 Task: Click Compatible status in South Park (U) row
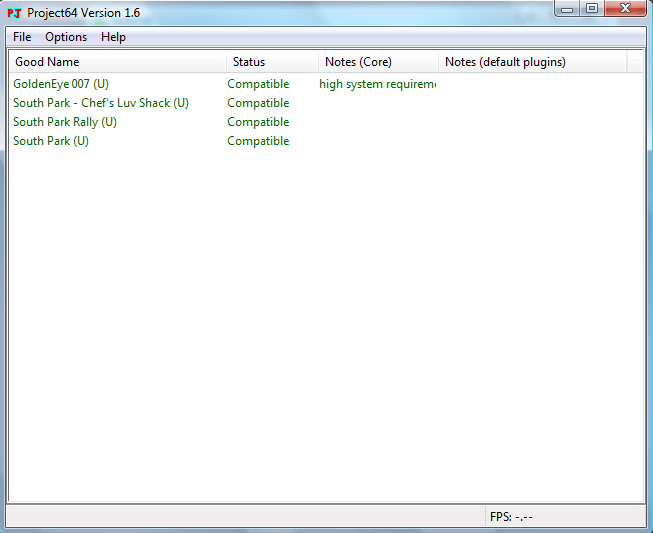pyautogui.click(x=258, y=141)
